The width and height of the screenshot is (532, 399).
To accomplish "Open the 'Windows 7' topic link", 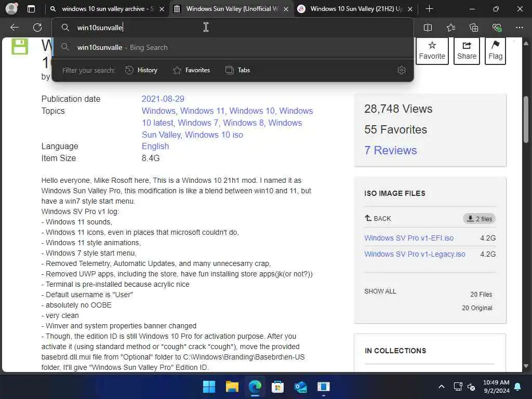I will tap(198, 123).
